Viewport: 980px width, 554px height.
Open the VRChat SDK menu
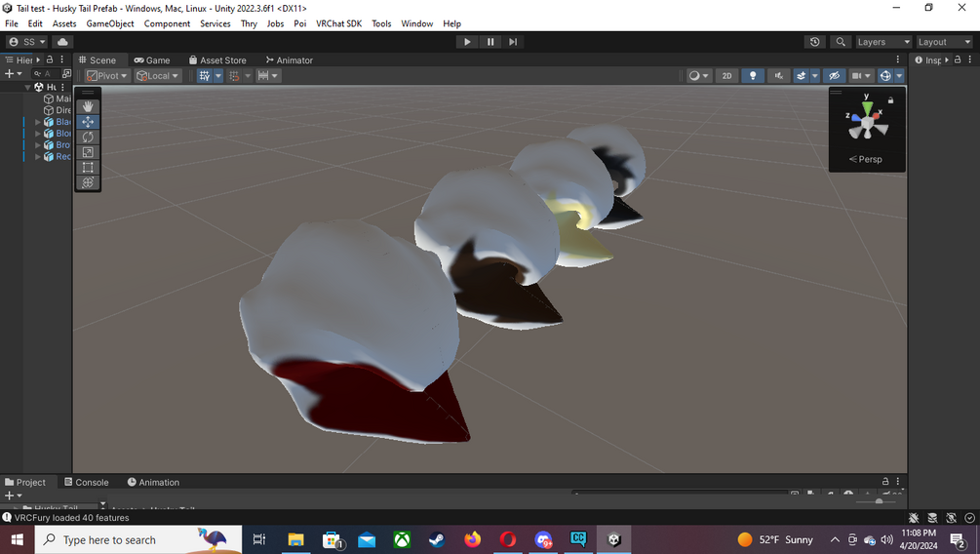click(338, 23)
